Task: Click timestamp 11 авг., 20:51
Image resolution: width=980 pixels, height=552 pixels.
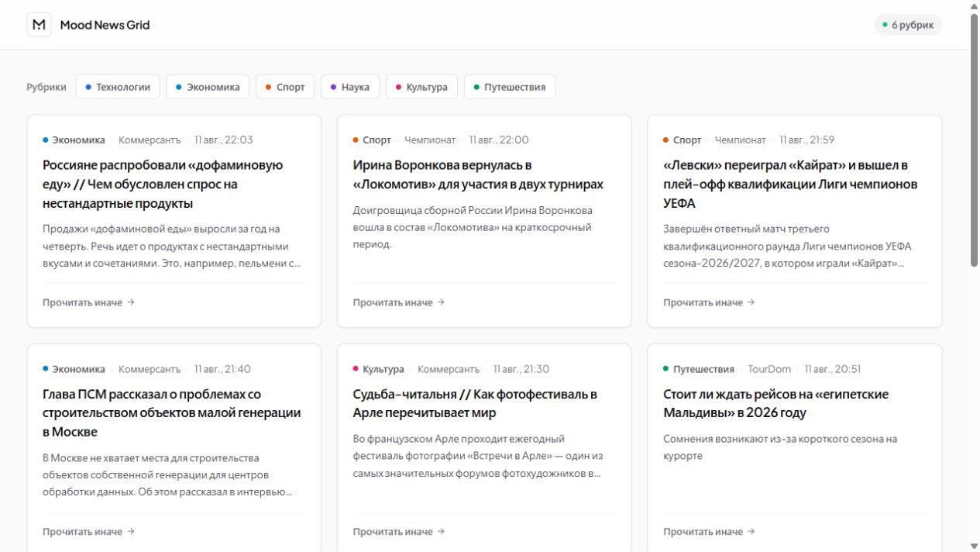Action: click(x=833, y=369)
